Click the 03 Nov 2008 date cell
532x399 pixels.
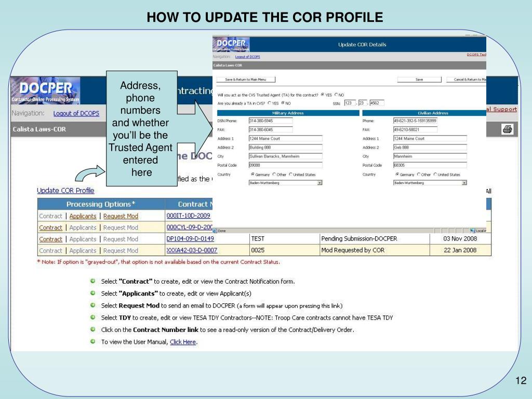tap(460, 238)
